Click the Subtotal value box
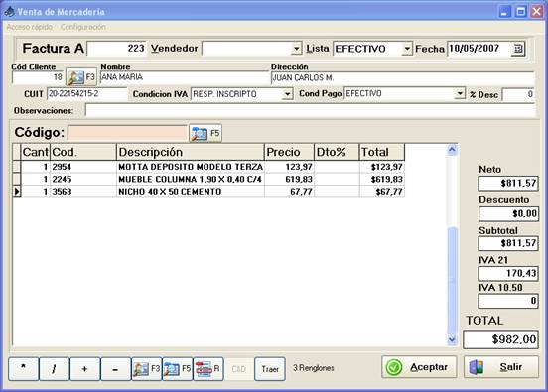The height and width of the screenshot is (392, 548). click(508, 243)
